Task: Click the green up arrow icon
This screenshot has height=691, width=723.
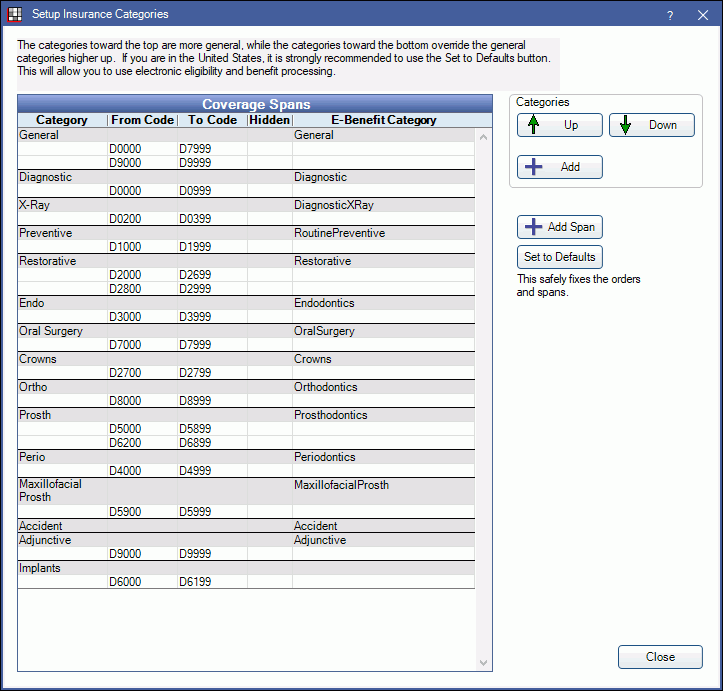Action: click(x=533, y=124)
